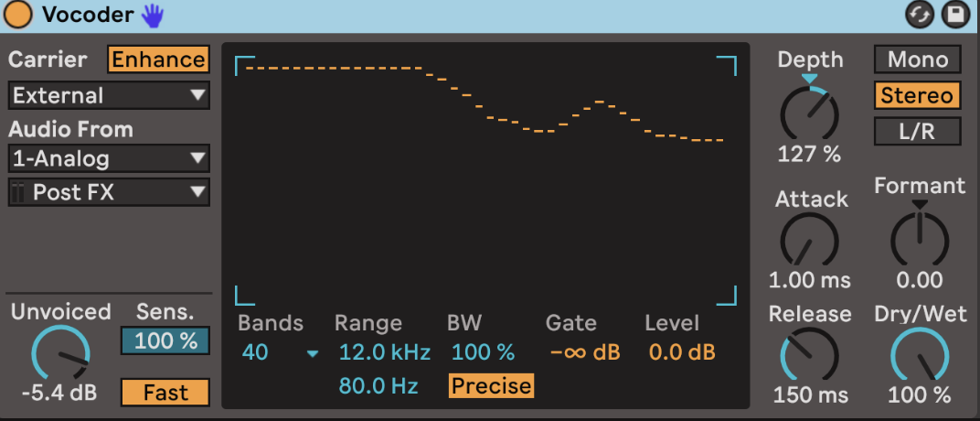This screenshot has height=421, width=980.
Task: Toggle the Fast button
Action: coord(165,393)
